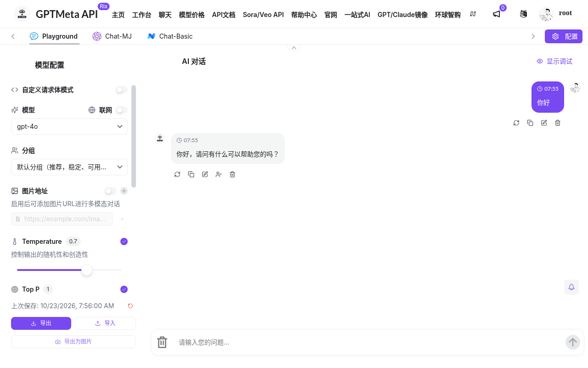
Task: Click the notification bell icon
Action: pos(571,287)
